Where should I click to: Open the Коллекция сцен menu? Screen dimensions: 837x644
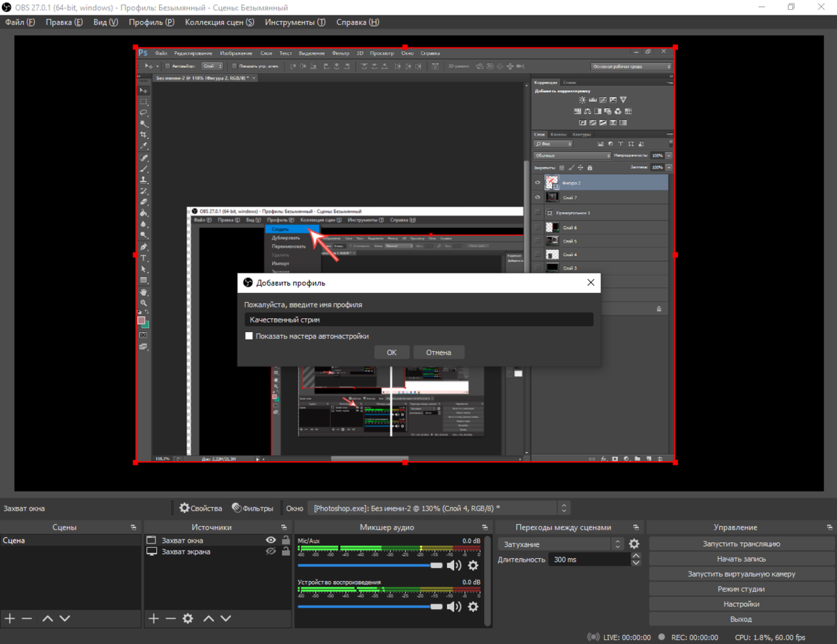tap(220, 22)
